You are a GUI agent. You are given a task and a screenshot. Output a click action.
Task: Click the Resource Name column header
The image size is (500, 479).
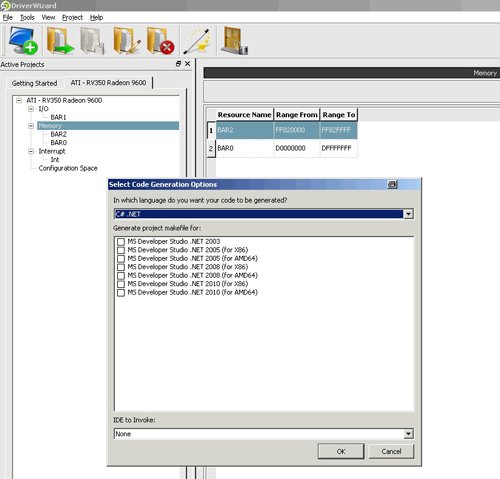click(245, 115)
